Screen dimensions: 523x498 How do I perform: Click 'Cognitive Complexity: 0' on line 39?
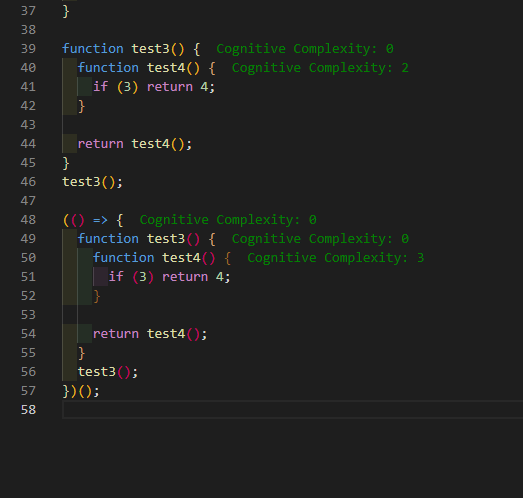pyautogui.click(x=305, y=49)
